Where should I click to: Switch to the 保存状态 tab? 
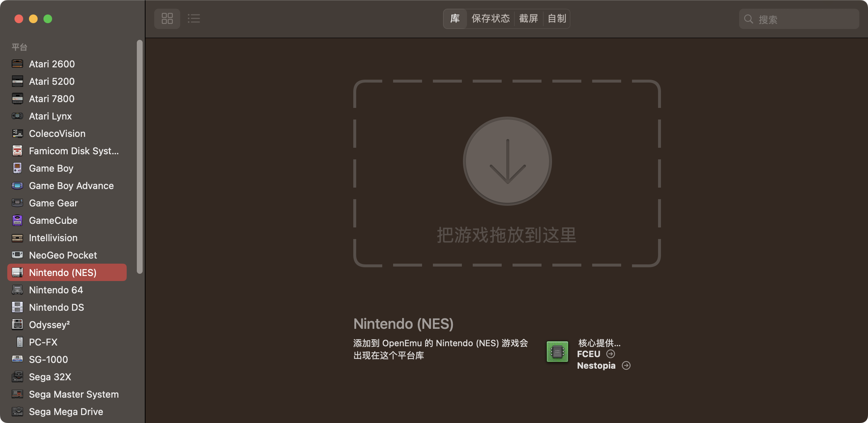[x=490, y=18]
